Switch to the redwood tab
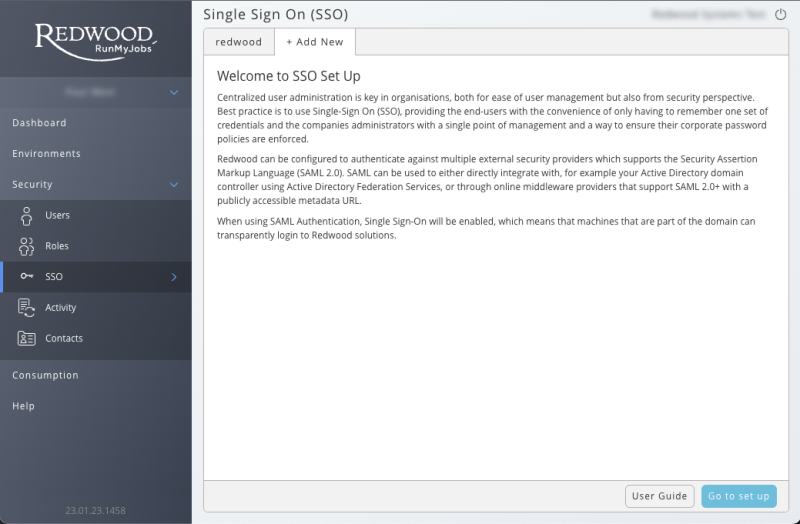800x524 pixels. pos(239,42)
